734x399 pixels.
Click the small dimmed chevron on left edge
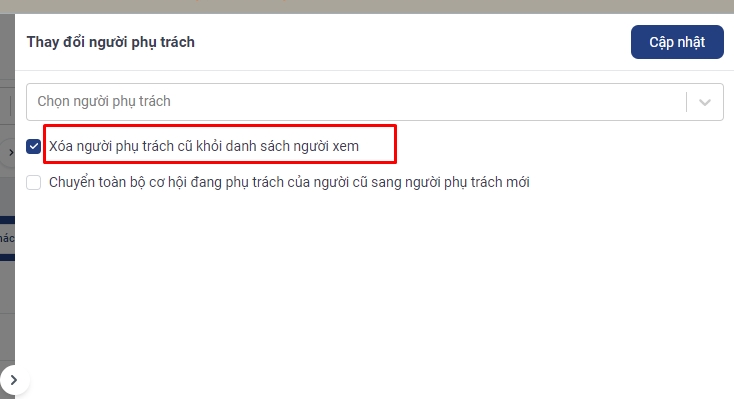click(11, 153)
